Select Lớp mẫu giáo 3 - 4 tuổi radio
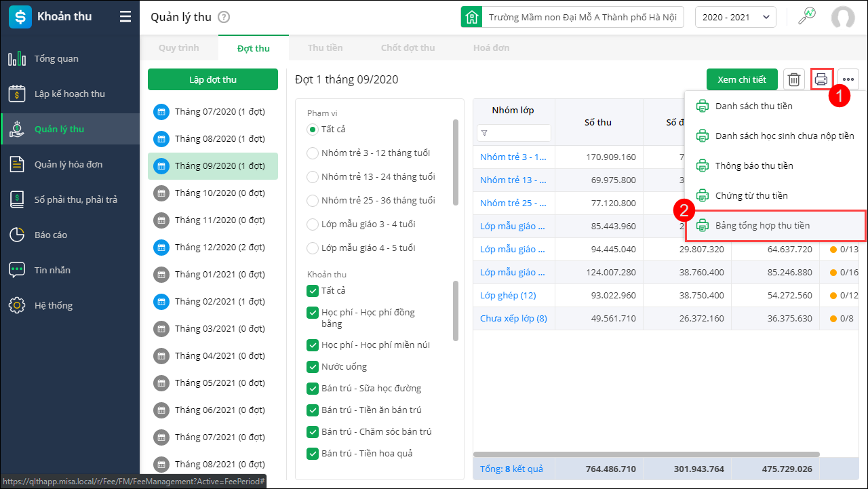868x489 pixels. click(313, 224)
